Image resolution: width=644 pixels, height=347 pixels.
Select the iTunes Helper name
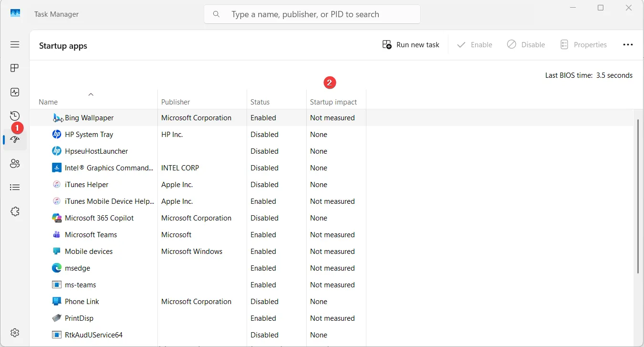point(86,185)
